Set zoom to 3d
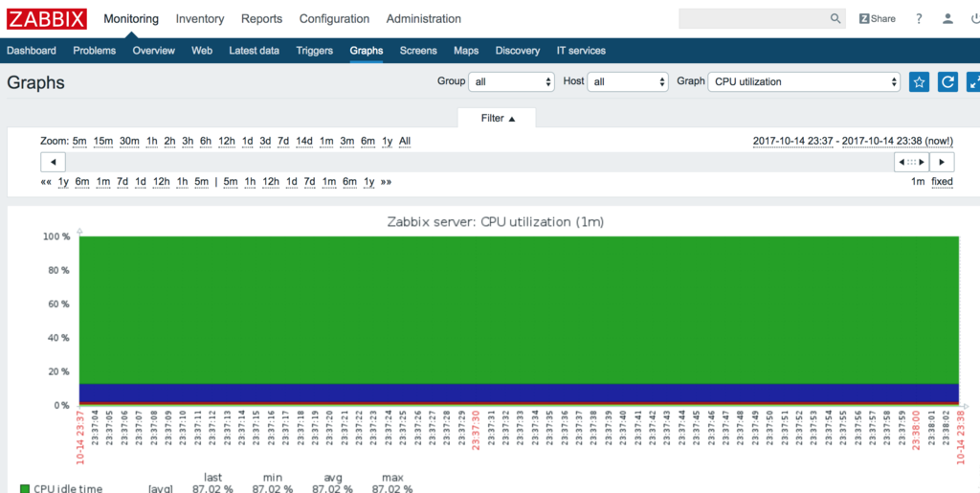The width and height of the screenshot is (980, 493). [266, 142]
